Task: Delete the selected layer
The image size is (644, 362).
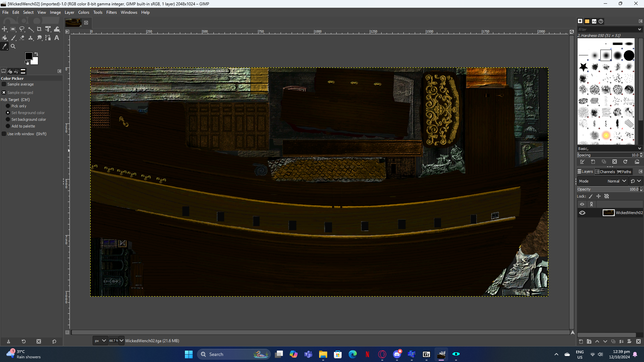Action: click(638, 342)
